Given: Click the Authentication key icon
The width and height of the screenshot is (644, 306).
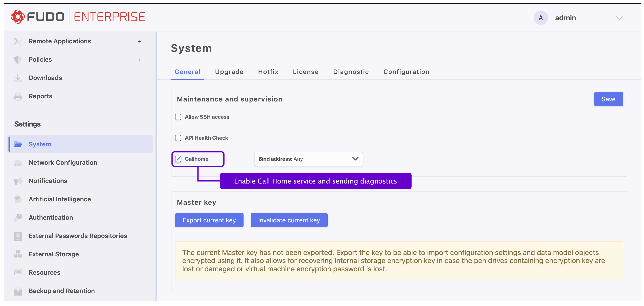Looking at the screenshot, I should pos(18,218).
